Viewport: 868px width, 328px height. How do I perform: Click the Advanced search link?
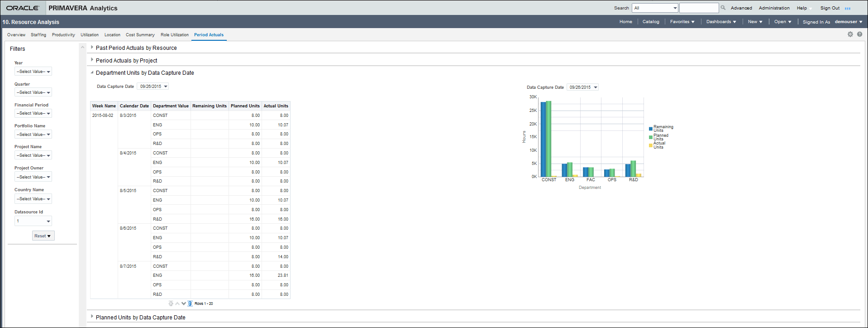coord(741,8)
